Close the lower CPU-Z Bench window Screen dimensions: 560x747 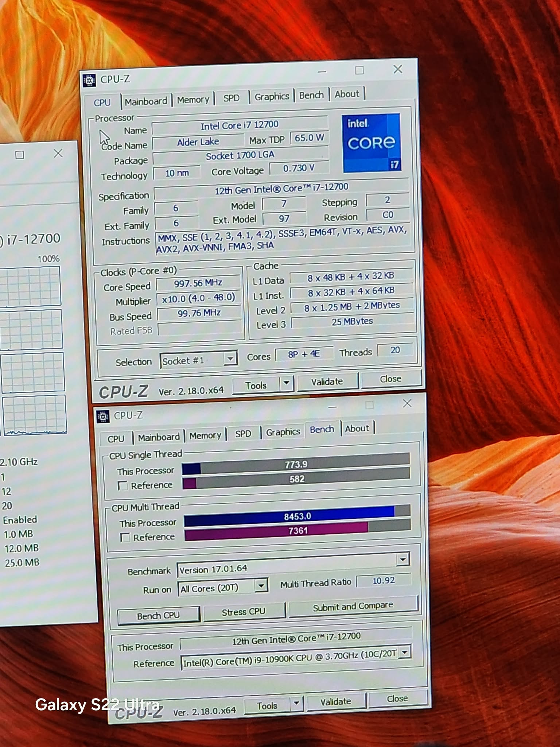[x=407, y=403]
